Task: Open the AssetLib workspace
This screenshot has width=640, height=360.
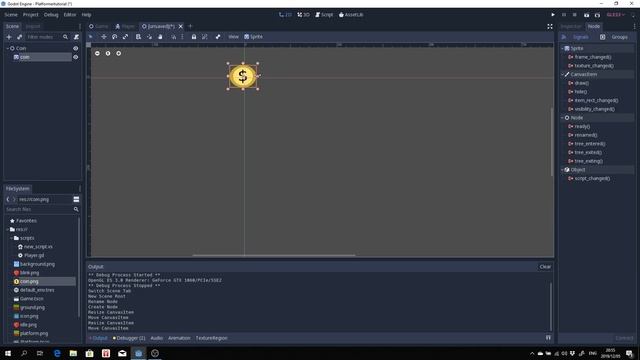Action: tap(351, 15)
